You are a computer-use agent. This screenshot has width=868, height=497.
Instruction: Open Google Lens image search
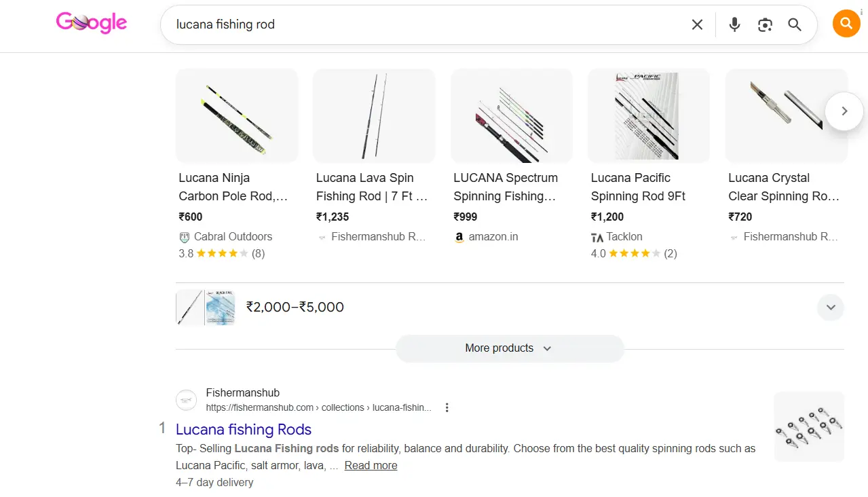(765, 25)
